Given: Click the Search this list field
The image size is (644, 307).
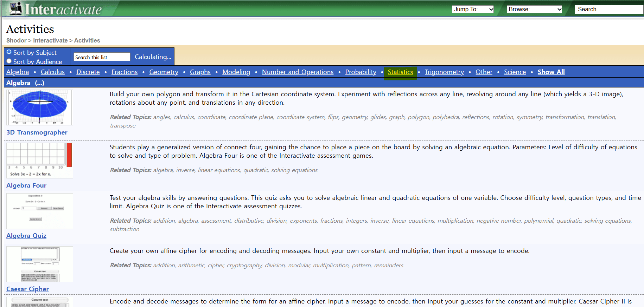Looking at the screenshot, I should coord(102,57).
